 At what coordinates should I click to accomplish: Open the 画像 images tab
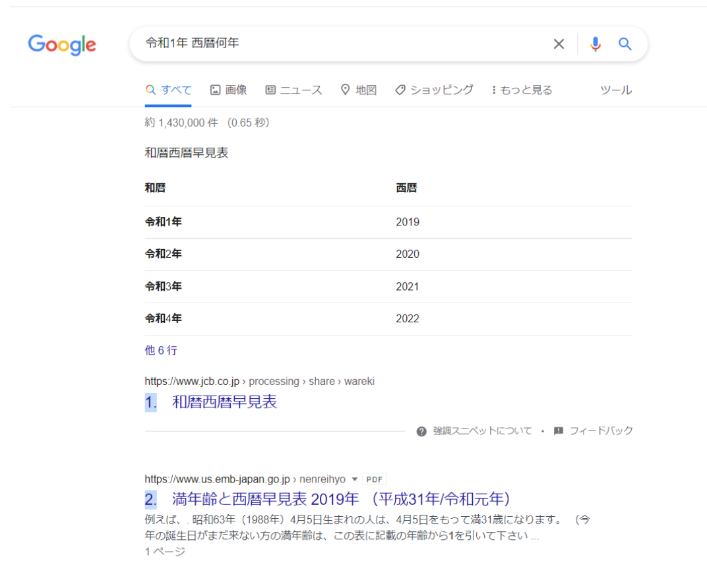click(x=228, y=90)
